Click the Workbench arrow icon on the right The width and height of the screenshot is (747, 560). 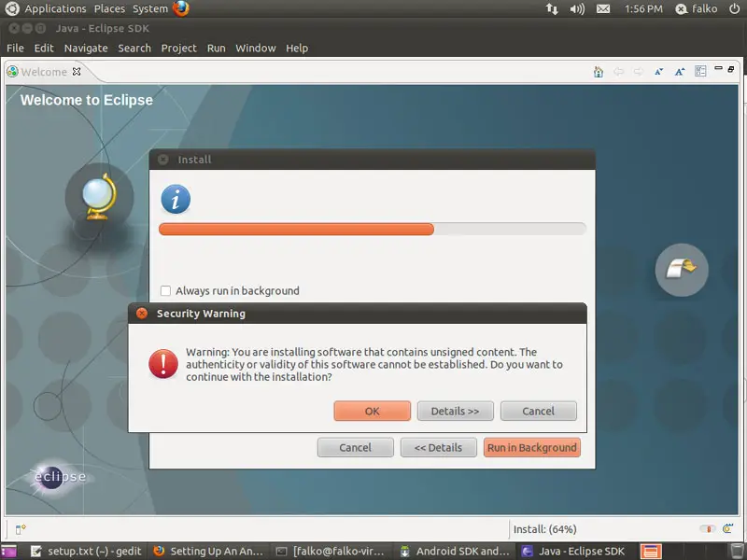(x=682, y=270)
